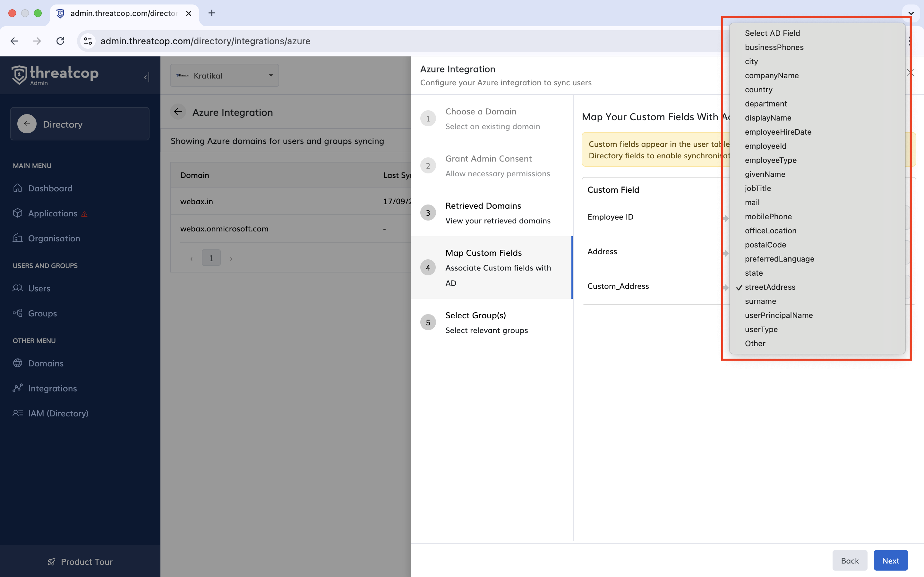Choose postalCode option in dropdown
Screen dimensions: 924x577
click(x=765, y=245)
